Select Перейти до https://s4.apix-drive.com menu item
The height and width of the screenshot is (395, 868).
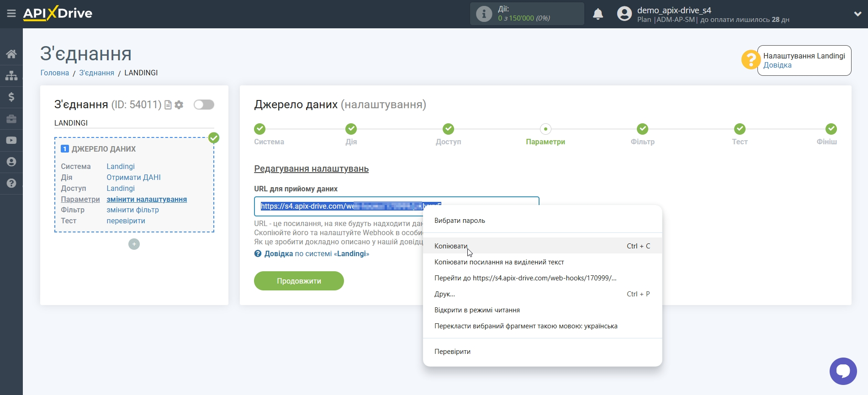[x=542, y=278]
